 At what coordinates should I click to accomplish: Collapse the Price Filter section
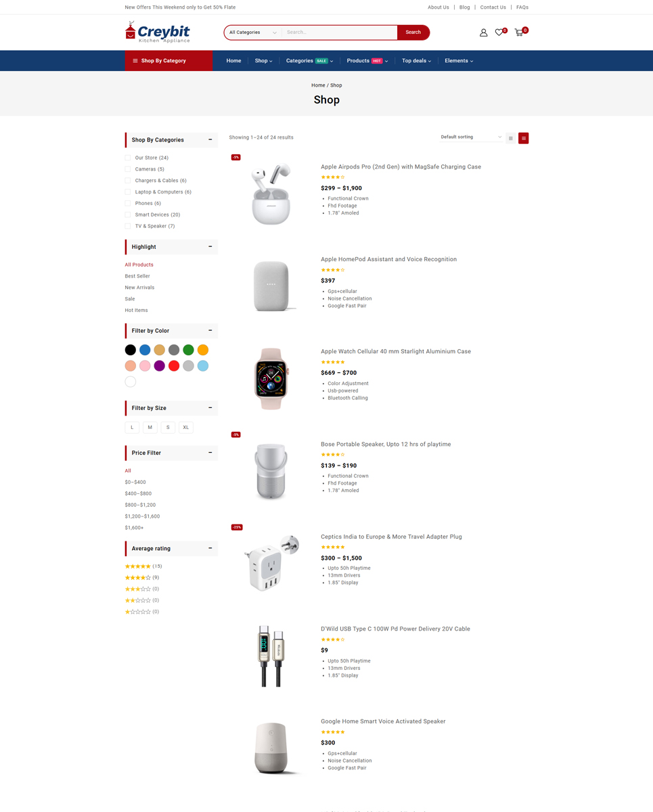point(210,453)
